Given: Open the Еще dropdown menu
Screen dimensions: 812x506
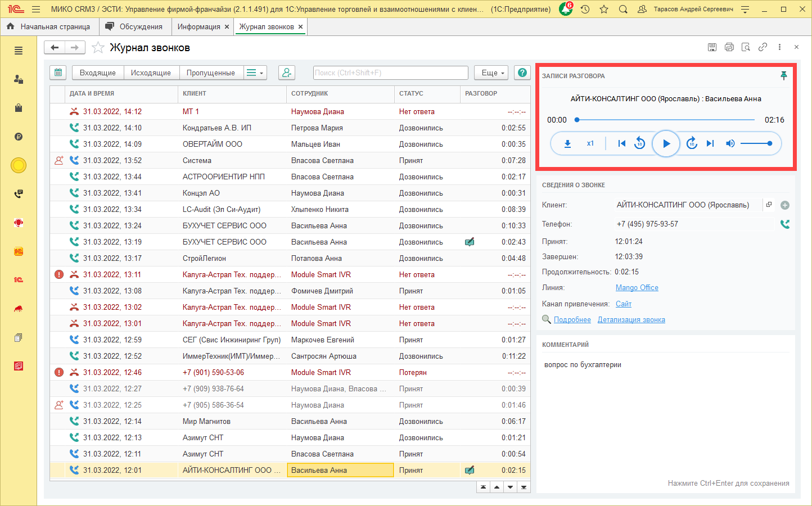Looking at the screenshot, I should click(493, 73).
